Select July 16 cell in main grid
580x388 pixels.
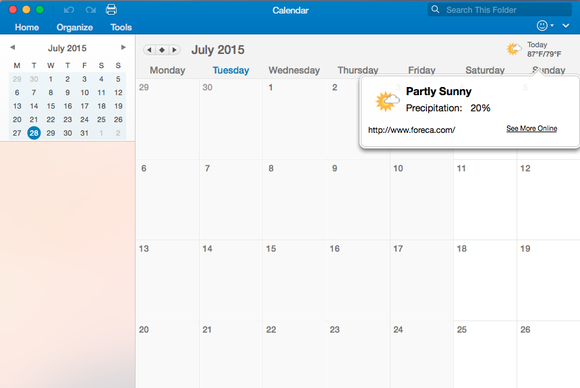[358, 280]
